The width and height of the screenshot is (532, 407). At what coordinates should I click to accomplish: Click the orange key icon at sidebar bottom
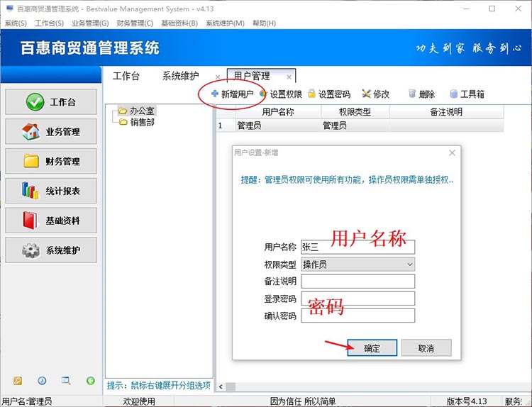point(18,381)
